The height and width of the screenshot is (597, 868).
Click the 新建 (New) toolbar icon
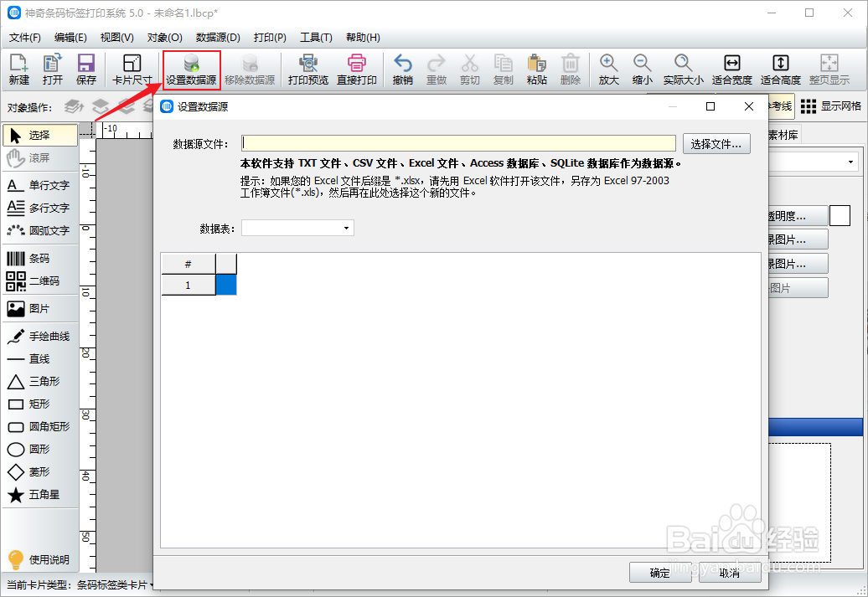click(x=18, y=69)
